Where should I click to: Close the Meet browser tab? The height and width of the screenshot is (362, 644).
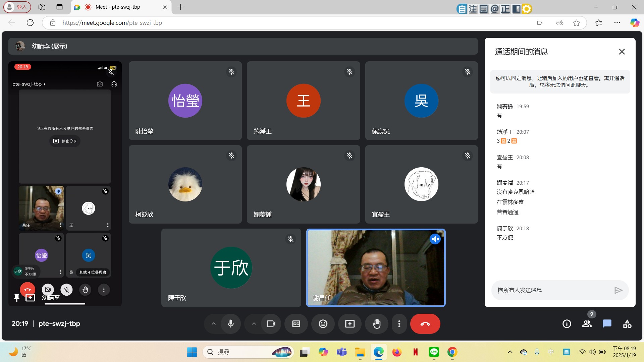pyautogui.click(x=165, y=7)
